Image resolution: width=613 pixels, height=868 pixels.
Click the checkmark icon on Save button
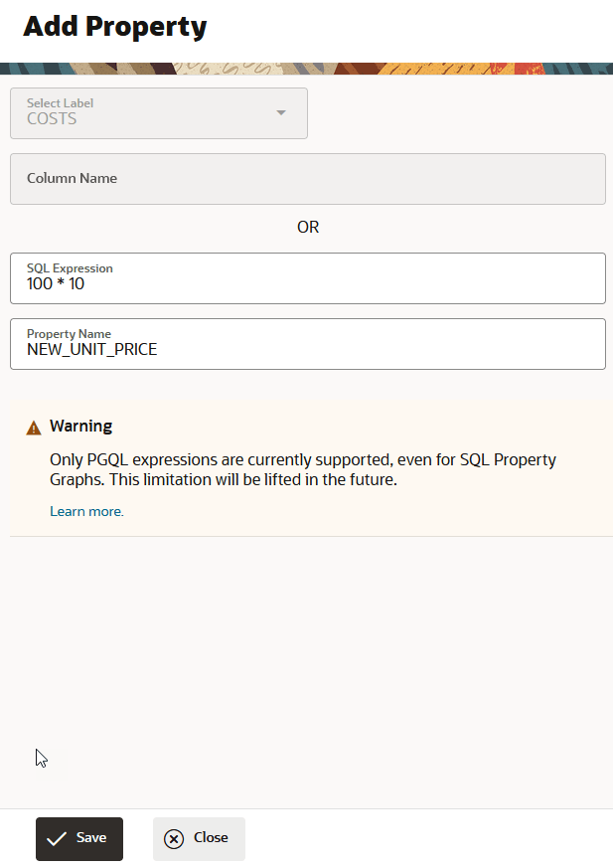coord(58,838)
